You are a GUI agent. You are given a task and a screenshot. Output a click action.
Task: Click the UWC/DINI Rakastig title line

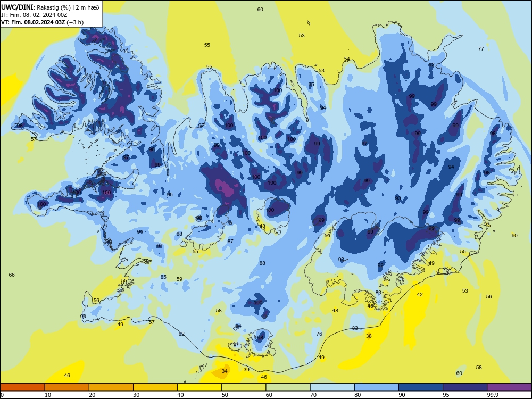[50, 7]
